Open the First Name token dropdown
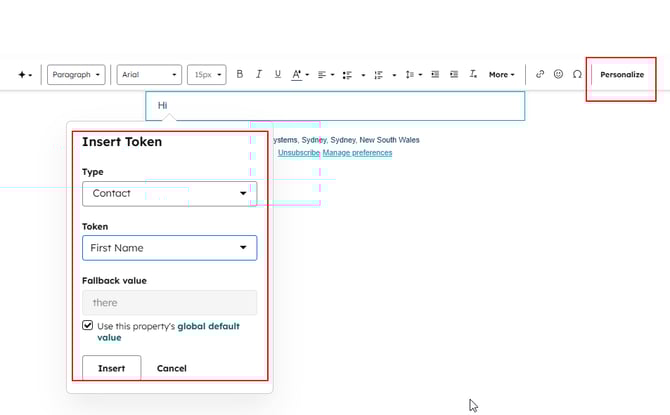Viewport: 670px width, 415px height. coord(169,247)
